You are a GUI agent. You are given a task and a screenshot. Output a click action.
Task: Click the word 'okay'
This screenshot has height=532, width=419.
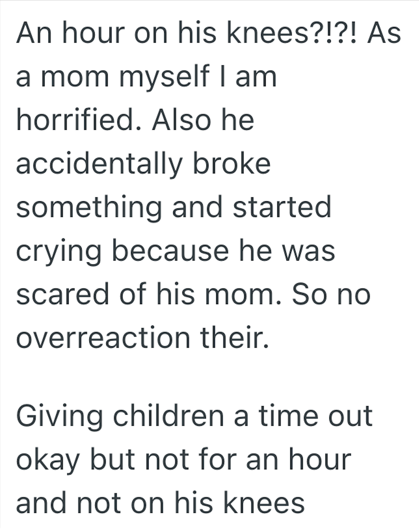(48, 461)
